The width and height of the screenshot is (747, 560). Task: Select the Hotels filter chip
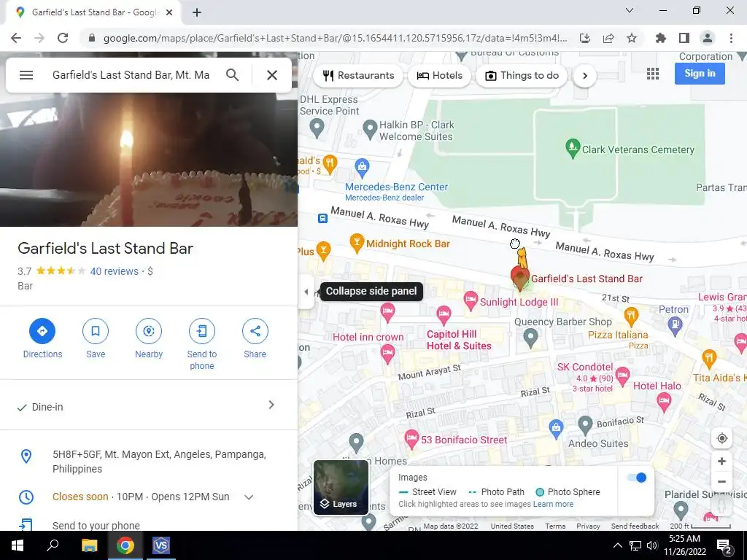click(439, 76)
